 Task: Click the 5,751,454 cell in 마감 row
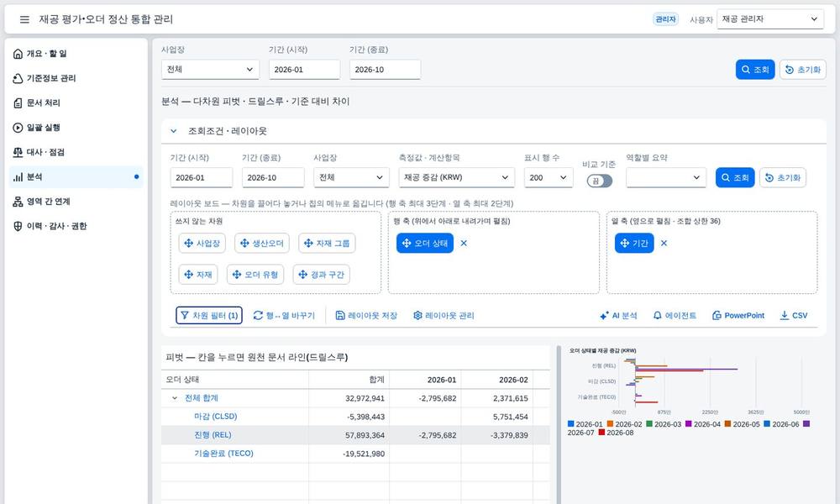497,417
